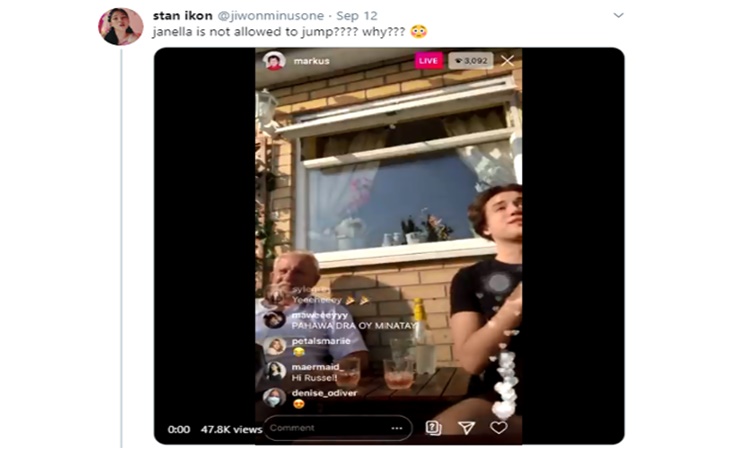
Task: Click the 3,092 viewer count badge
Action: (471, 61)
